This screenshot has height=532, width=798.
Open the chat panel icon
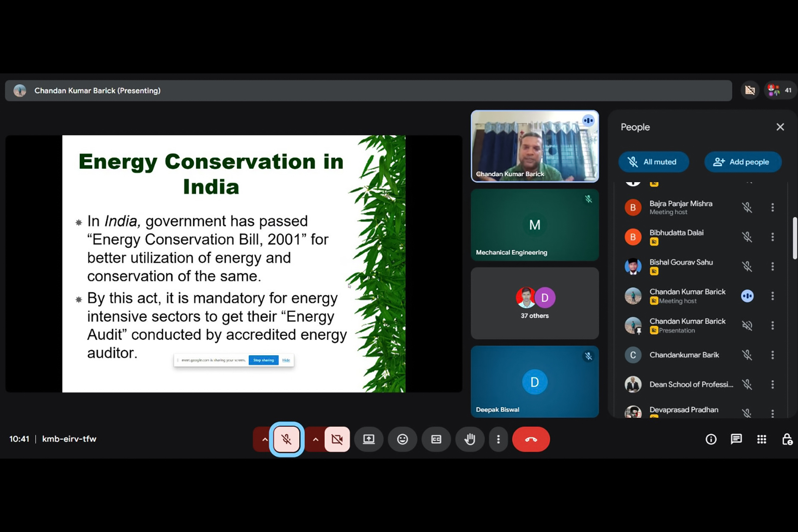click(x=736, y=439)
